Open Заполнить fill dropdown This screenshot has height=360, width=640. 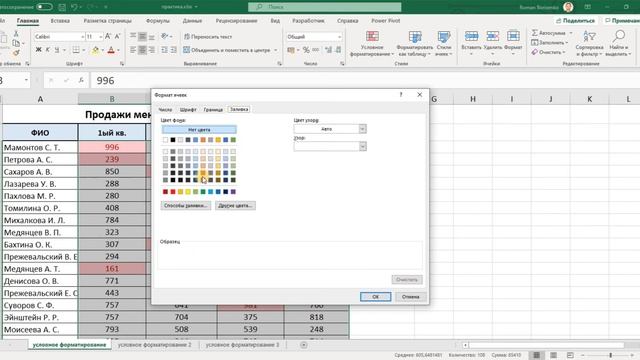click(549, 42)
